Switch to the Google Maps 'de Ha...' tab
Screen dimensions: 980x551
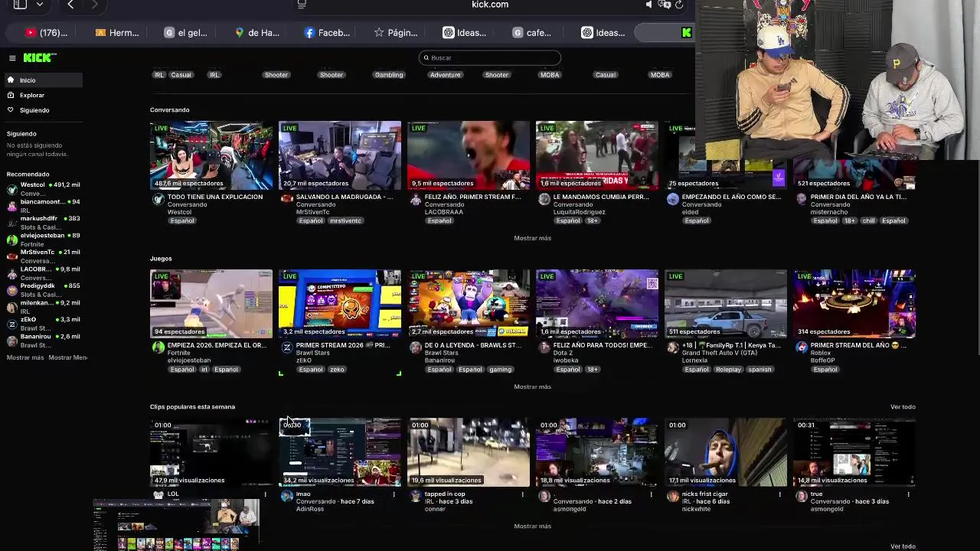(257, 32)
